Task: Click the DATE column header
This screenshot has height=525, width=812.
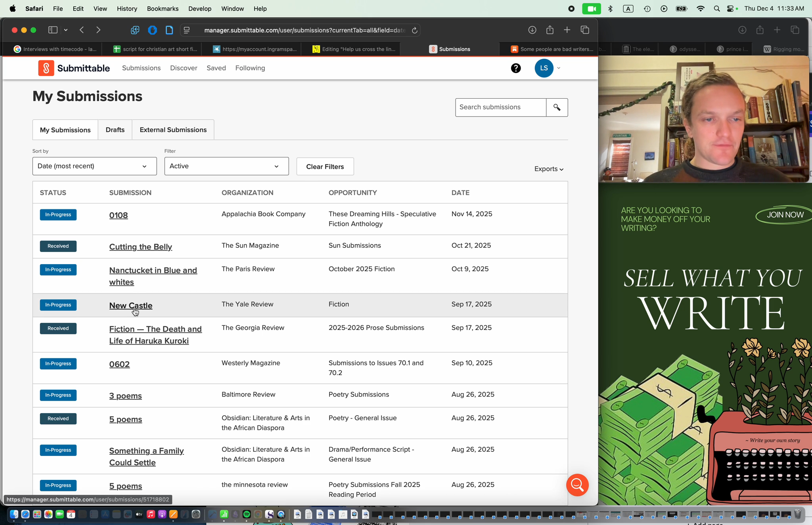Action: 460,193
